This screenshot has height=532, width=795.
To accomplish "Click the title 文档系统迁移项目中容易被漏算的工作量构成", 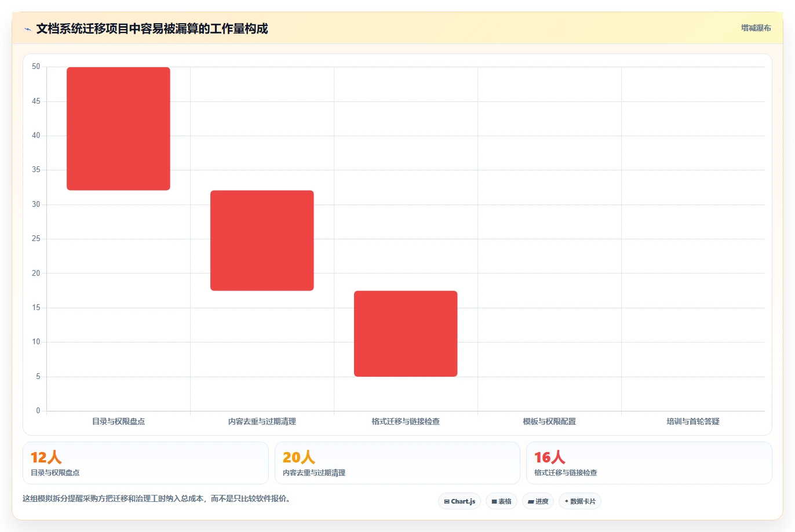I will pyautogui.click(x=152, y=28).
